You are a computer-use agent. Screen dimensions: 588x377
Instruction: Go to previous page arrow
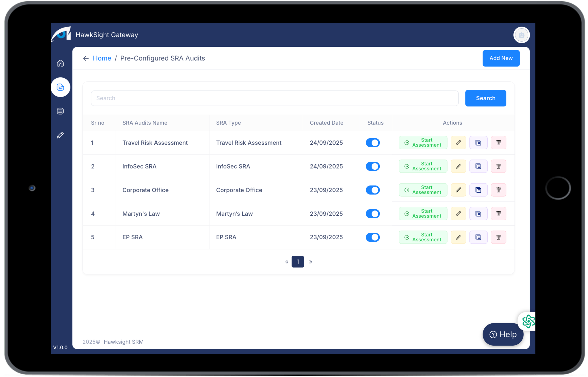point(286,262)
